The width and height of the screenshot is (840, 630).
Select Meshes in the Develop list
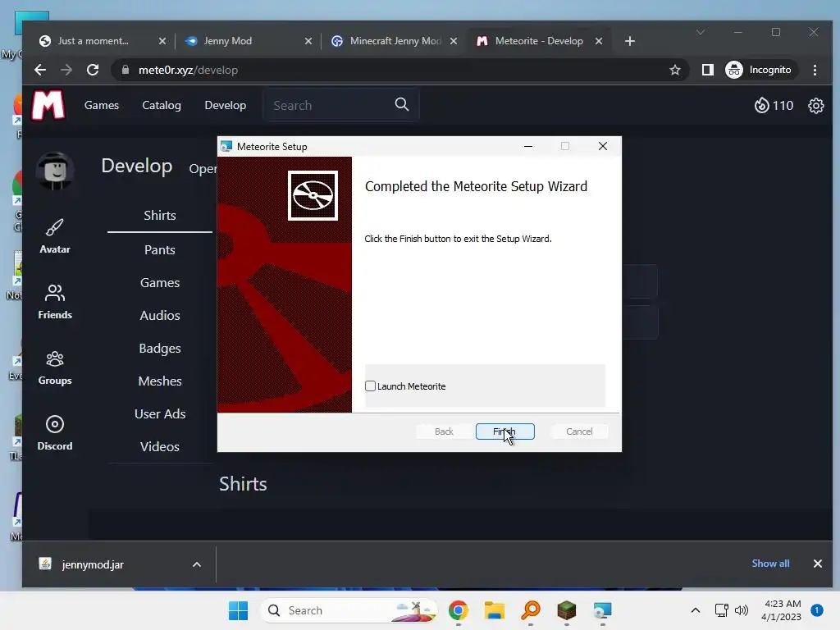tap(160, 381)
